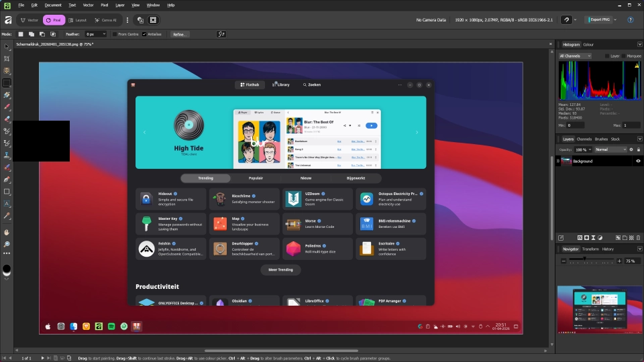Open the Normal blend mode dropdown

609,149
